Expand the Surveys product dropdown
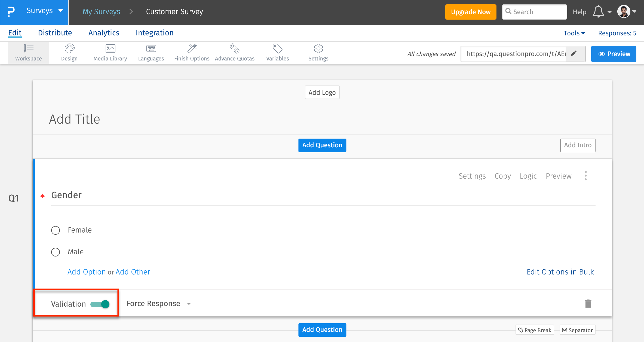 click(44, 11)
